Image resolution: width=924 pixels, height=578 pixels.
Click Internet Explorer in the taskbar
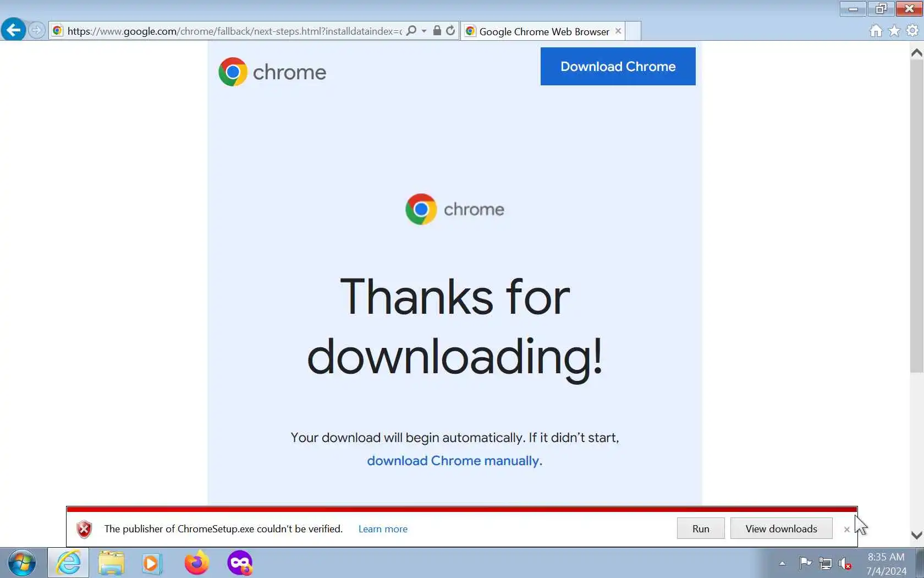[68, 563]
